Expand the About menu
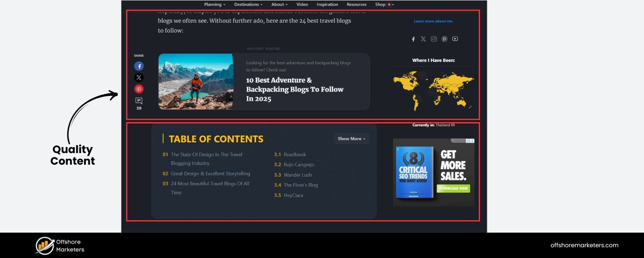 click(x=279, y=4)
